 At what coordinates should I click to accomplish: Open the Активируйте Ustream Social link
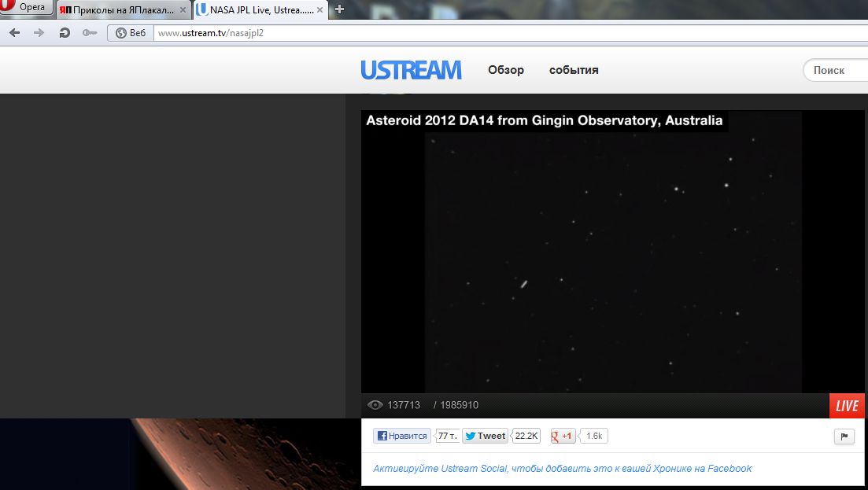[563, 469]
